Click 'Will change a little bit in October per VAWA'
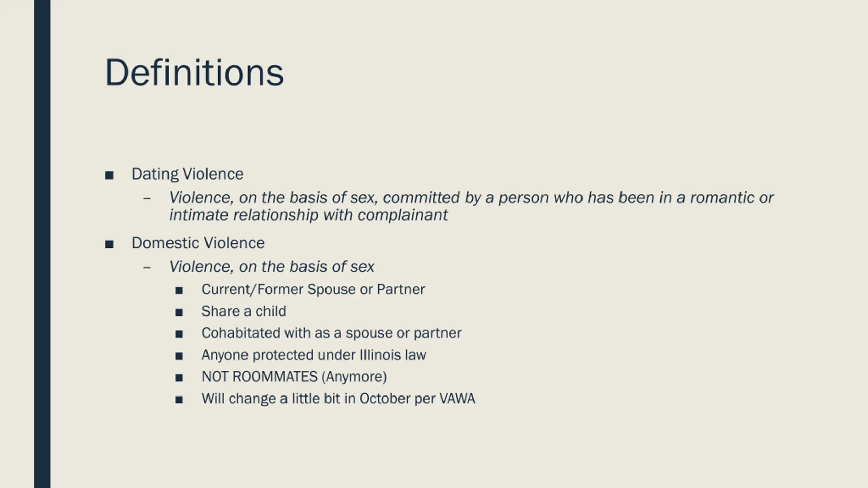 [338, 399]
